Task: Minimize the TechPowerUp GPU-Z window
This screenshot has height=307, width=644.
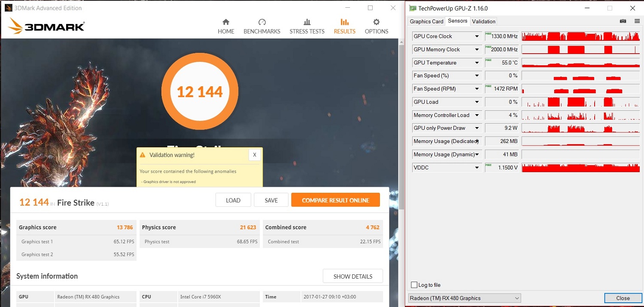Action: [587, 8]
